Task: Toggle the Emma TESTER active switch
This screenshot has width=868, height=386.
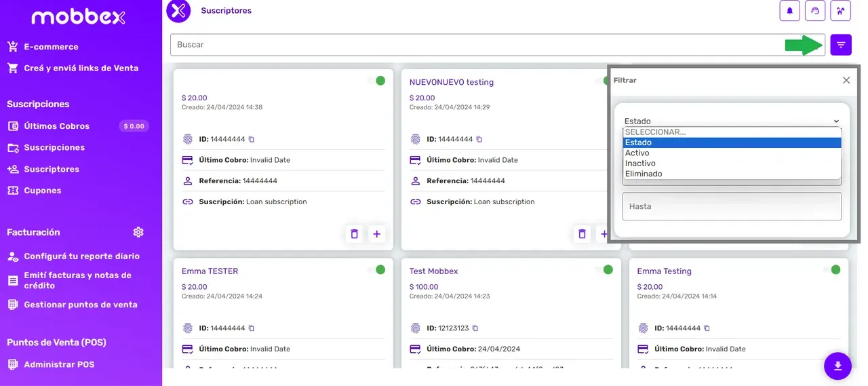Action: 376,270
